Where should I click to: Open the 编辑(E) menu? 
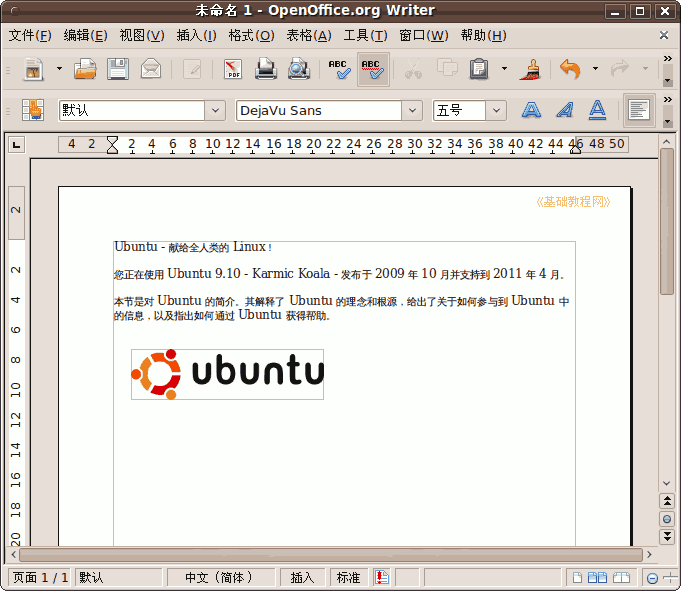coord(85,36)
